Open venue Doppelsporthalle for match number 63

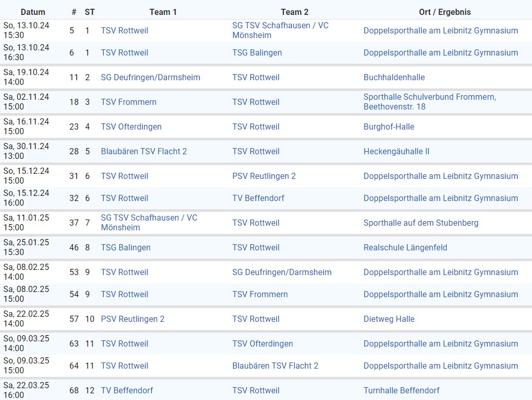click(441, 344)
